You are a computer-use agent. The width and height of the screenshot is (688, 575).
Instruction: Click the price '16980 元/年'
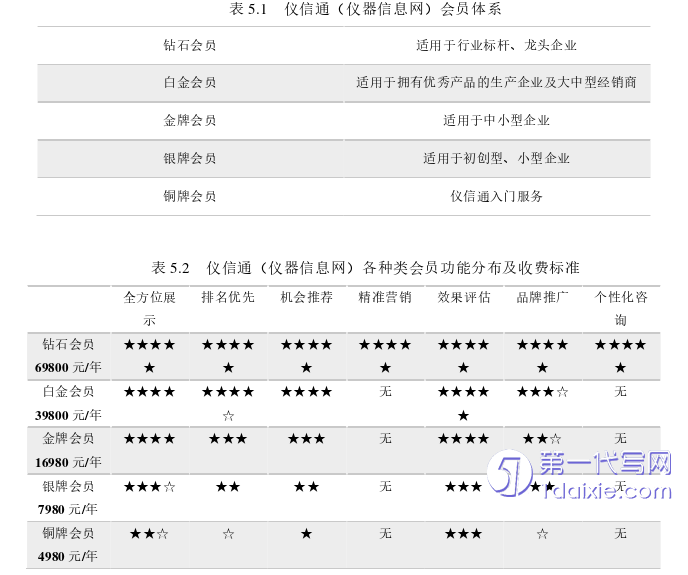coord(68,462)
